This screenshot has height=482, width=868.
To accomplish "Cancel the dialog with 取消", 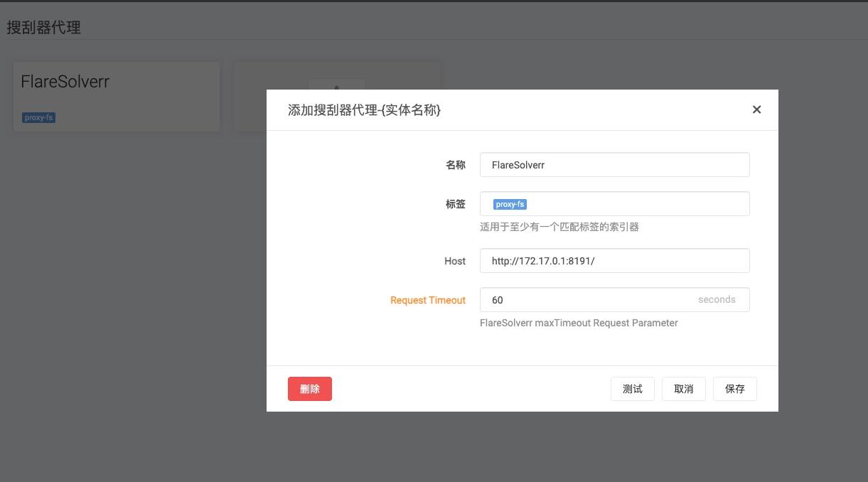I will [683, 388].
